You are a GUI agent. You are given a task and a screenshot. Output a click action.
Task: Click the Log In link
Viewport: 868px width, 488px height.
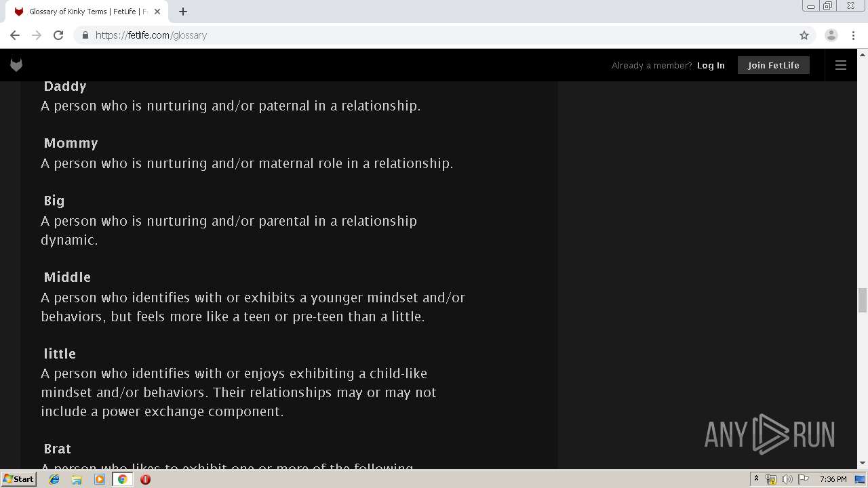point(711,65)
